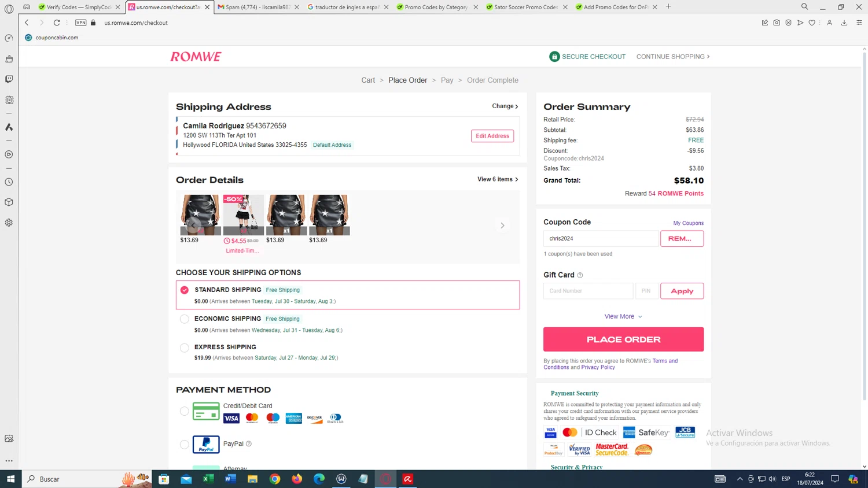
Task: Open the first skirt item thumbnail
Action: tap(200, 215)
